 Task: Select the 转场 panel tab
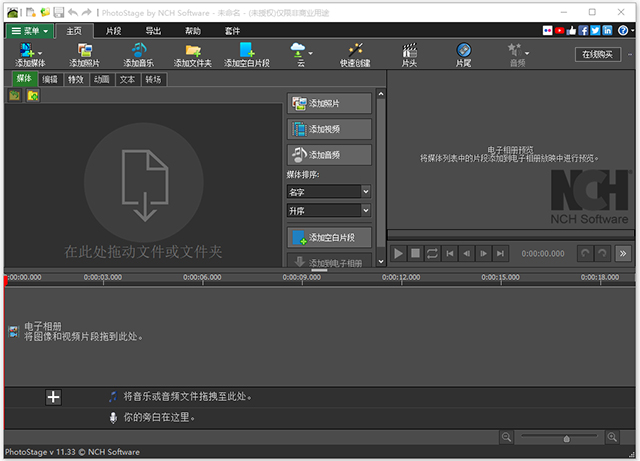click(x=153, y=79)
